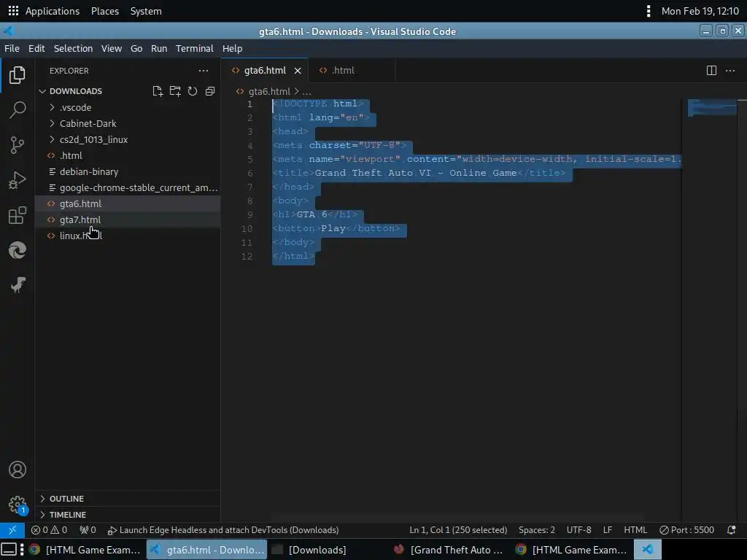Open gta7.html in Explorer tree
Image resolution: width=747 pixels, height=560 pixels.
127,219
